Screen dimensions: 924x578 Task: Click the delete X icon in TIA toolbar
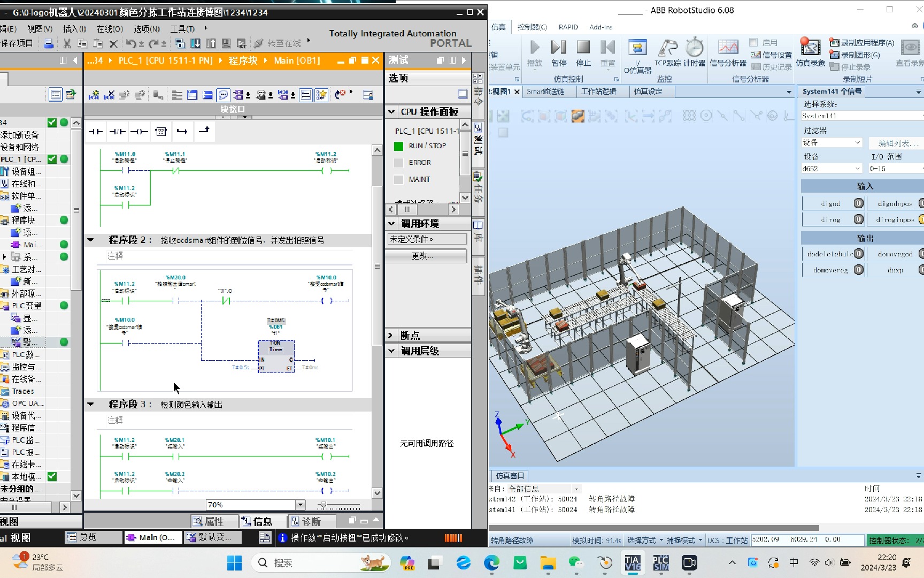pyautogui.click(x=113, y=43)
